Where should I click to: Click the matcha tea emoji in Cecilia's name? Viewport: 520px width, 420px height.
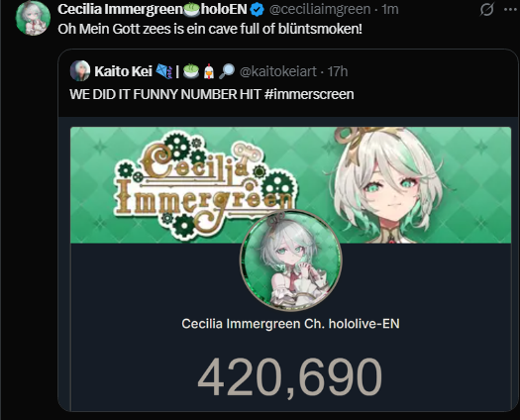191,10
